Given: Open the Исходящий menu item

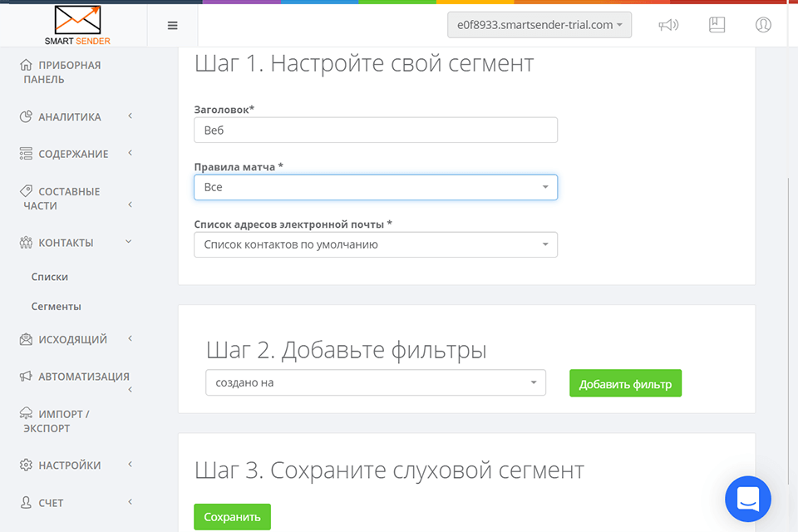Looking at the screenshot, I should click(x=73, y=339).
